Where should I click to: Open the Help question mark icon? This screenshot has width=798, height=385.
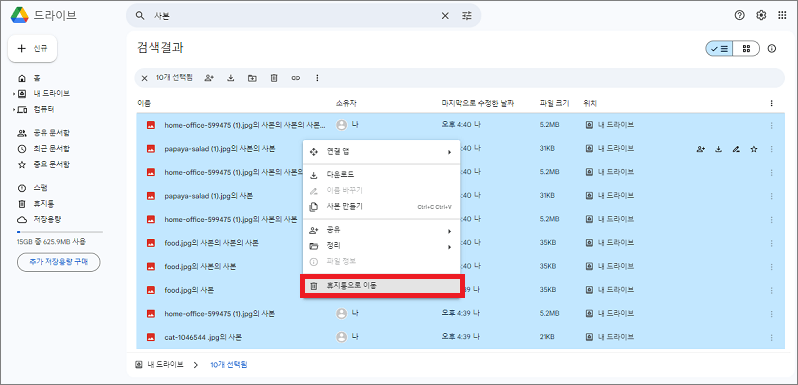[x=739, y=15]
